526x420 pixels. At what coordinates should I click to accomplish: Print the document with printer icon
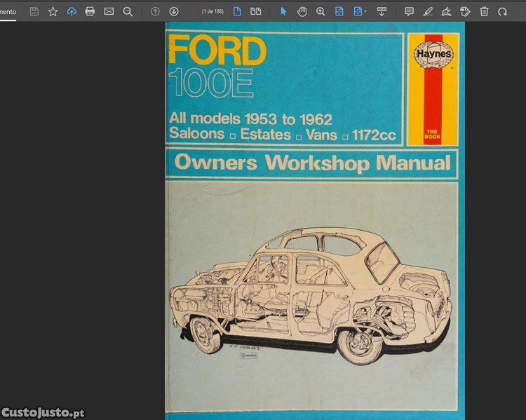(x=90, y=11)
